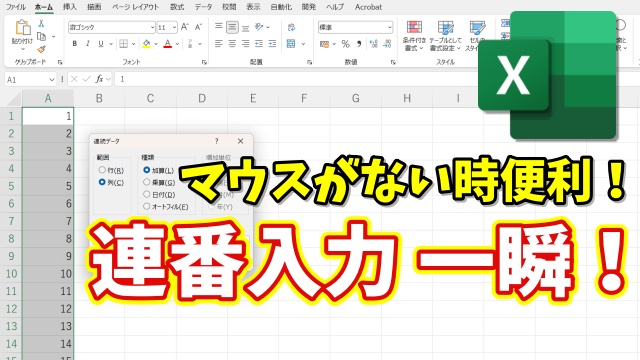Expand the font color dropdown arrow

(x=178, y=44)
